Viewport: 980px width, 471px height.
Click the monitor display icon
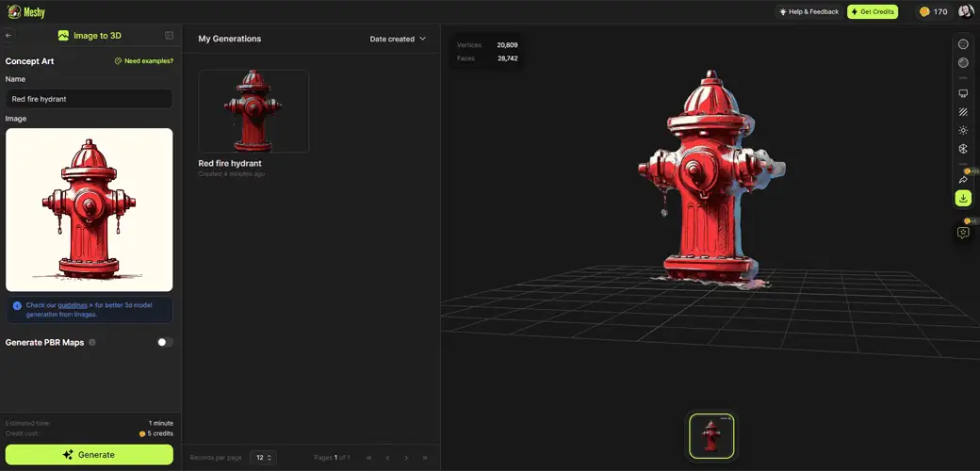point(963,93)
